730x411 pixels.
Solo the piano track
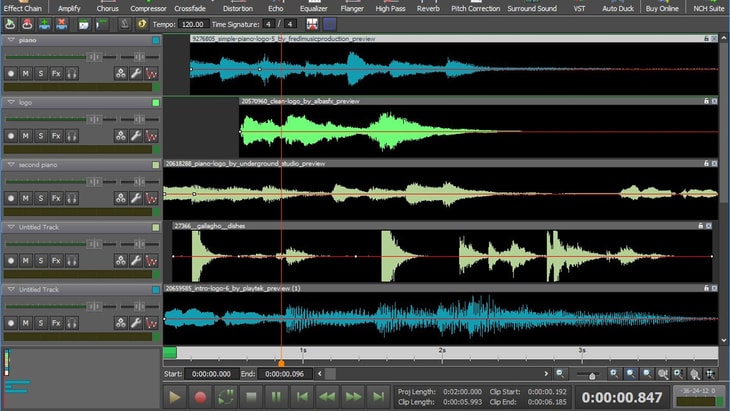(x=41, y=73)
